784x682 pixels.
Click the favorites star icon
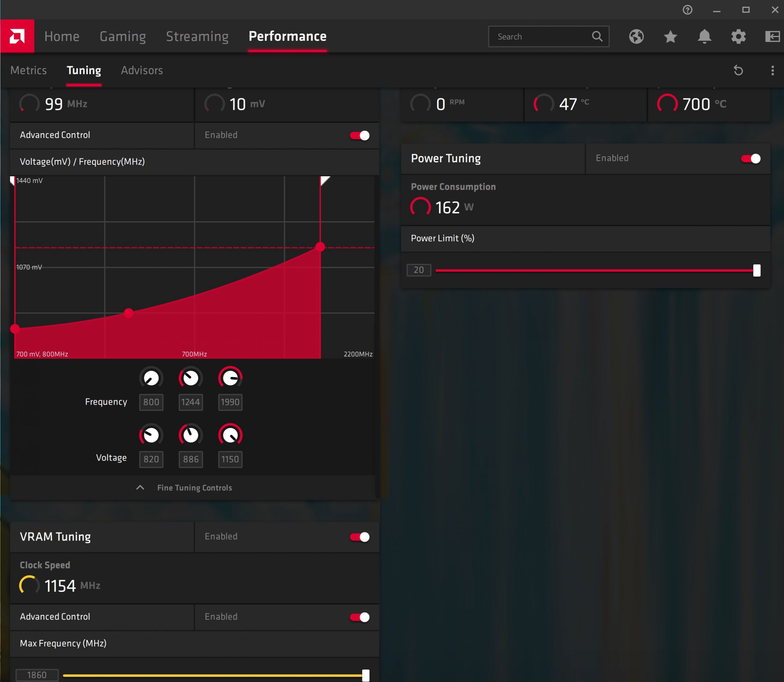pyautogui.click(x=670, y=36)
